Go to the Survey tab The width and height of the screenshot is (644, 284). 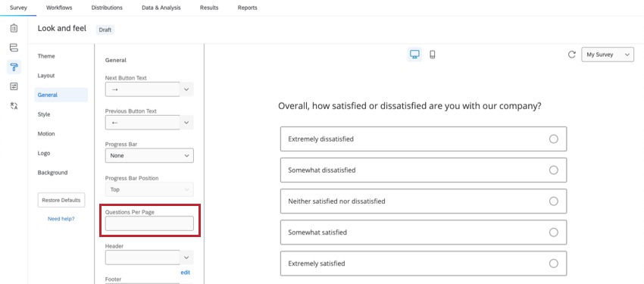tap(18, 8)
